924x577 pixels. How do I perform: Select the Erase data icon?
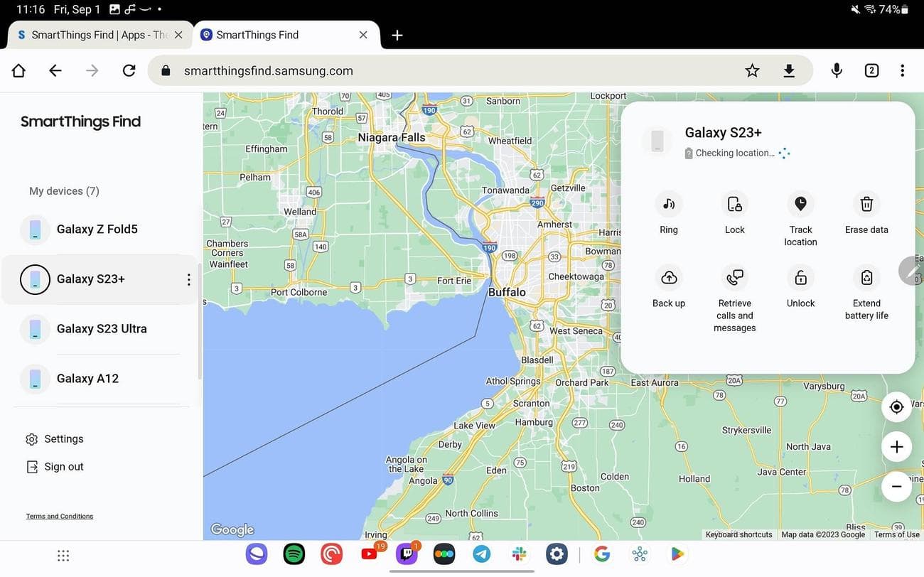tap(866, 205)
